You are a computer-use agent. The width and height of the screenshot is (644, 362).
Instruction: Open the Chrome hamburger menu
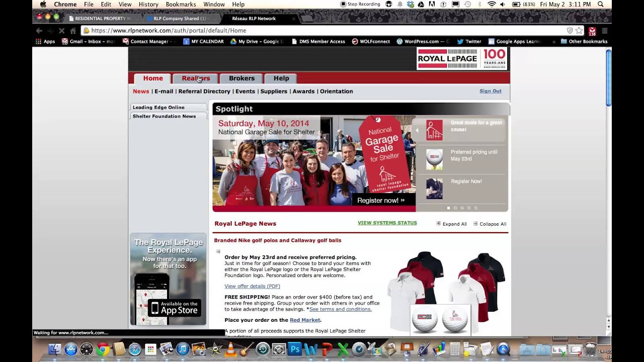(x=605, y=31)
